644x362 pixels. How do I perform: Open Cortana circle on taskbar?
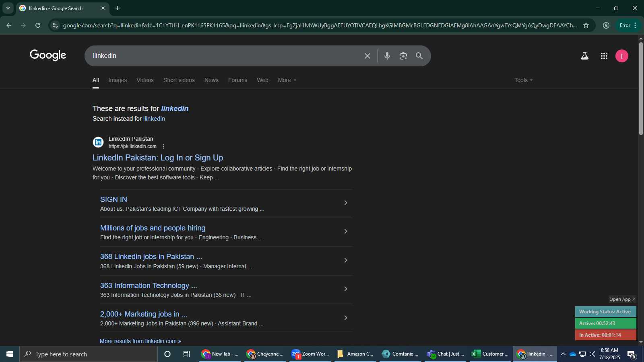pos(167,354)
